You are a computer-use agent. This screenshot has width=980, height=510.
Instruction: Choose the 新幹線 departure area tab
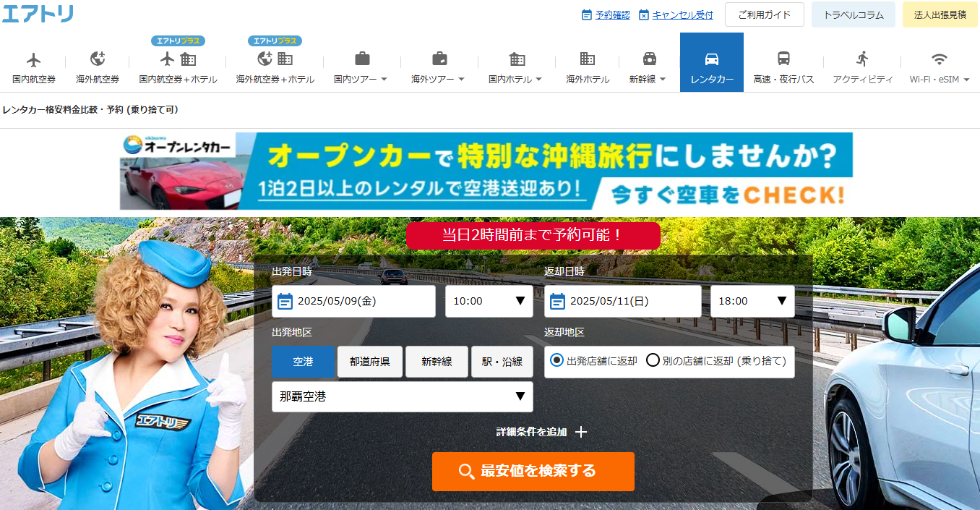pos(437,362)
